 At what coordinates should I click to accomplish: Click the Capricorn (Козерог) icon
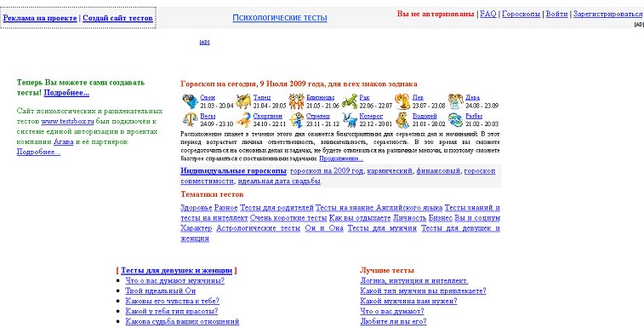coord(350,120)
